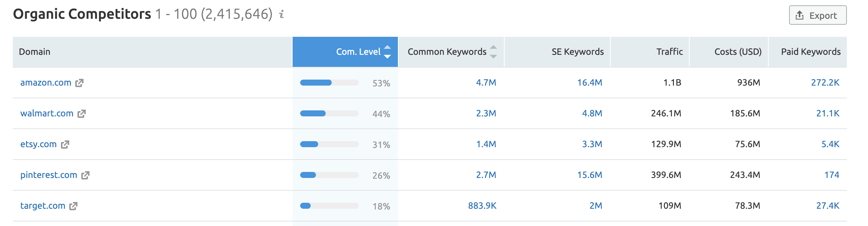Open etsy.com SE keywords 3.3M
Screen dimensions: 868x226
(592, 144)
